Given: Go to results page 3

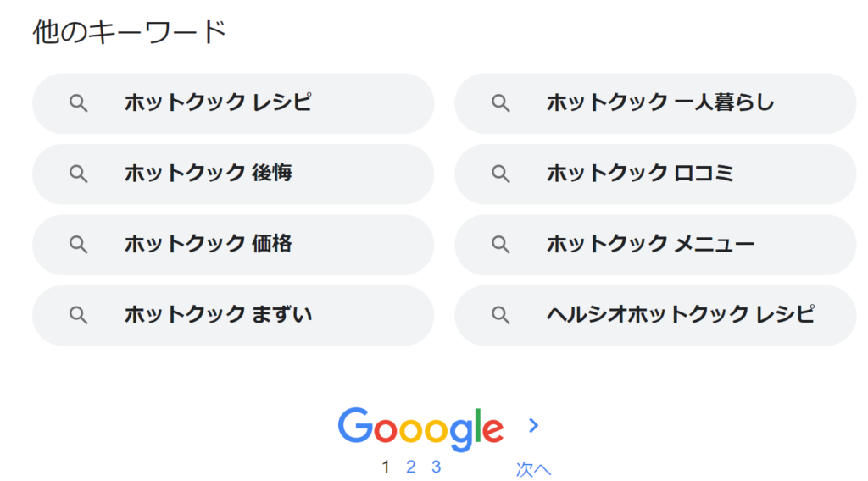Looking at the screenshot, I should tap(437, 467).
